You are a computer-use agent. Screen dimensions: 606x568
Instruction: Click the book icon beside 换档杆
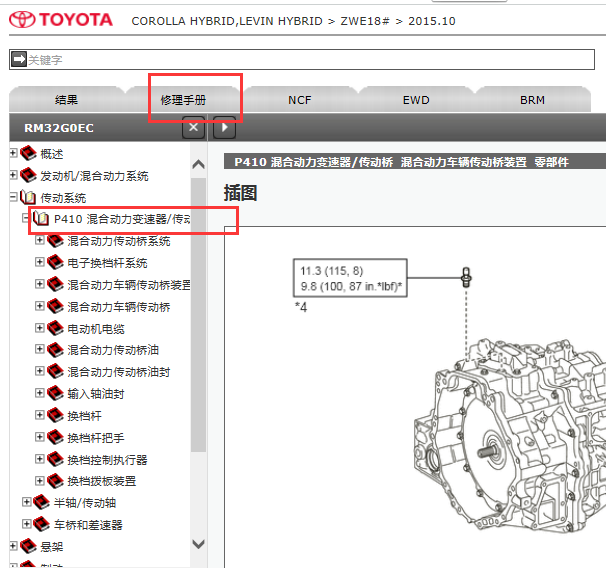(55, 415)
